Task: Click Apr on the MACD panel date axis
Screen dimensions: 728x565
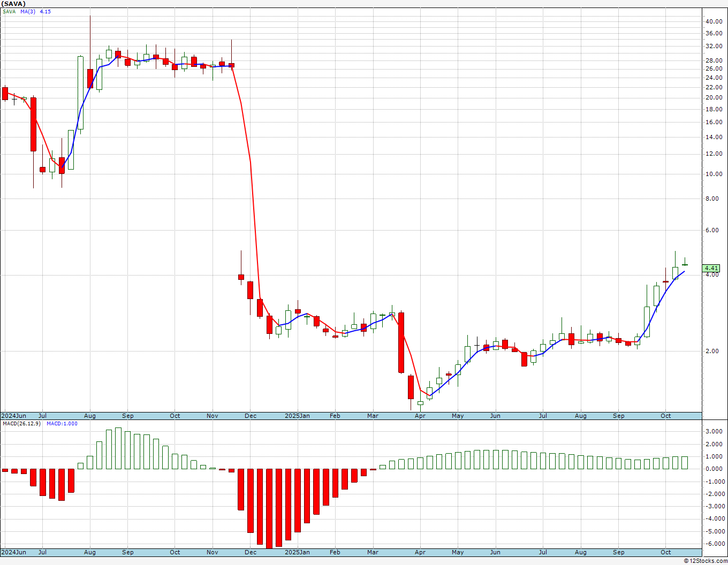Action: [420, 552]
